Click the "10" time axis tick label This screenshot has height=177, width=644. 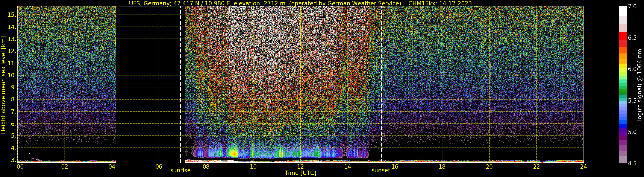[253, 167]
